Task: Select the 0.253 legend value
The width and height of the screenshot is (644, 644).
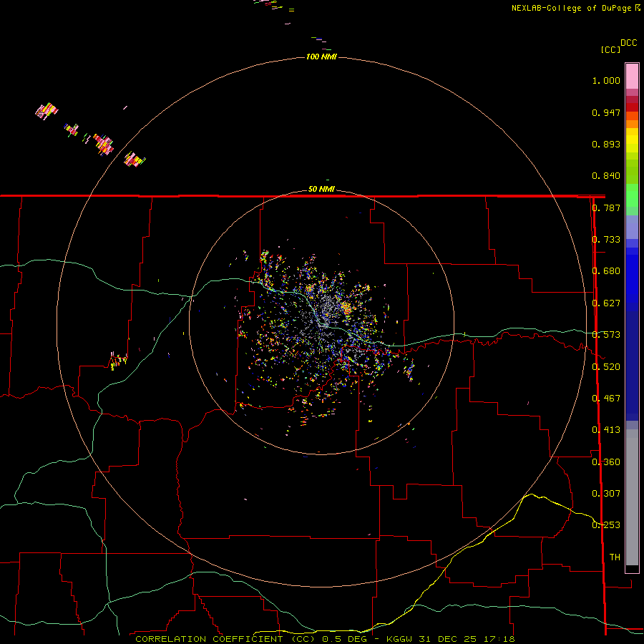Action: coord(606,525)
